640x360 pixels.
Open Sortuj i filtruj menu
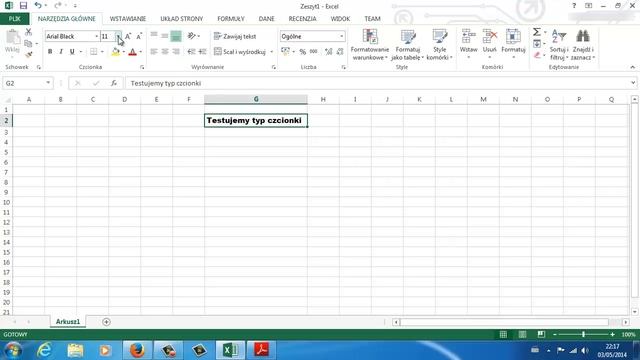(559, 44)
